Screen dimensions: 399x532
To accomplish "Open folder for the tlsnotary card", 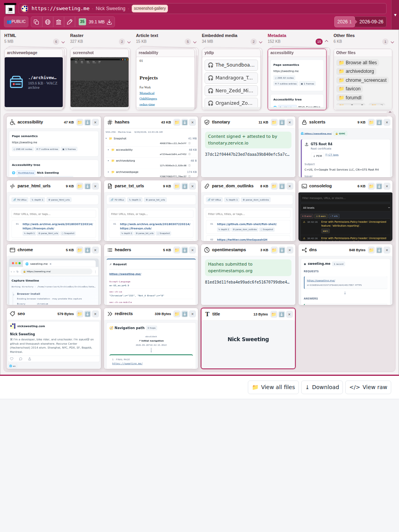I will pyautogui.click(x=274, y=122).
